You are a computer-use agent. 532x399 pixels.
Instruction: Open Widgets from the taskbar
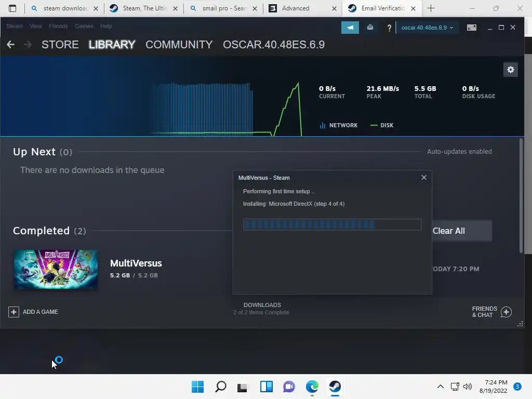[x=267, y=387]
